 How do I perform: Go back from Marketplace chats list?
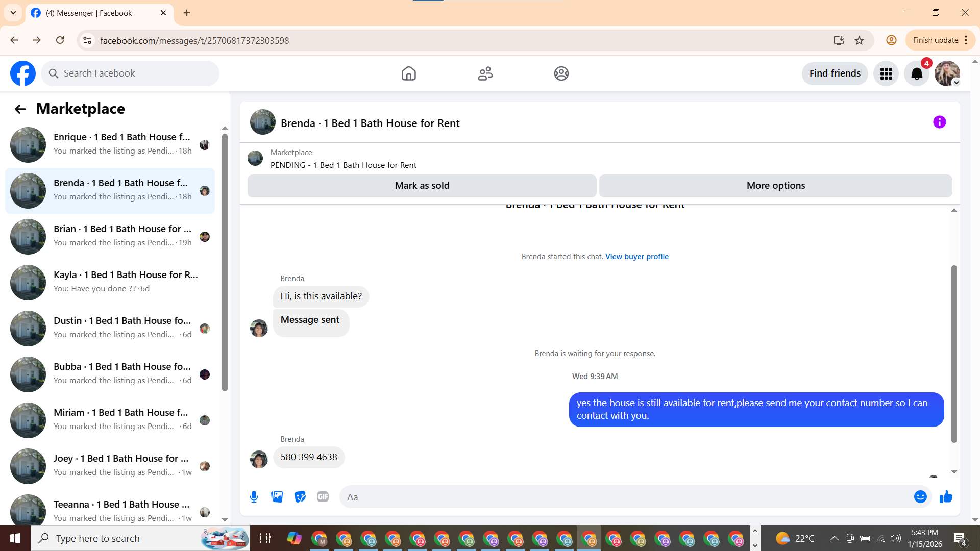tap(20, 109)
